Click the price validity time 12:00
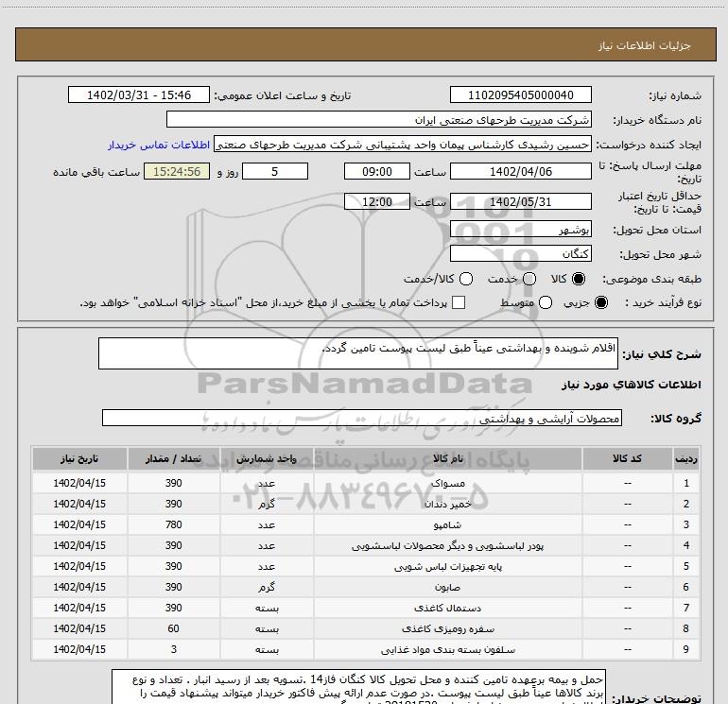 377,201
